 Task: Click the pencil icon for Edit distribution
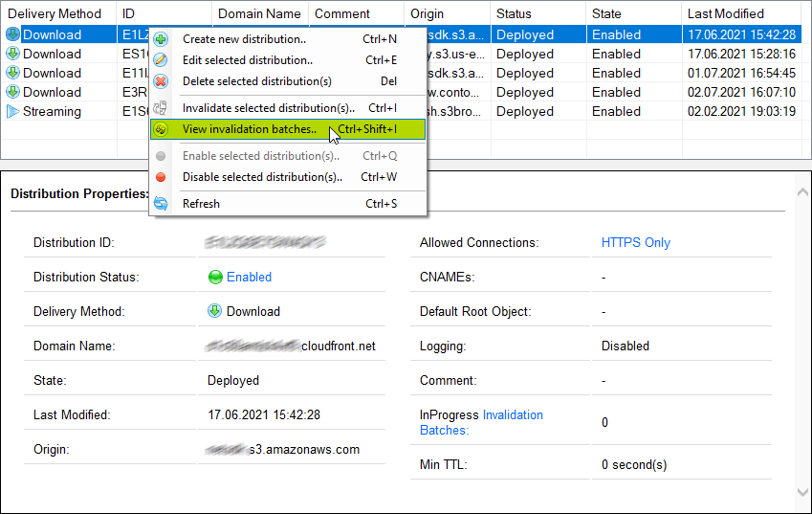(161, 60)
